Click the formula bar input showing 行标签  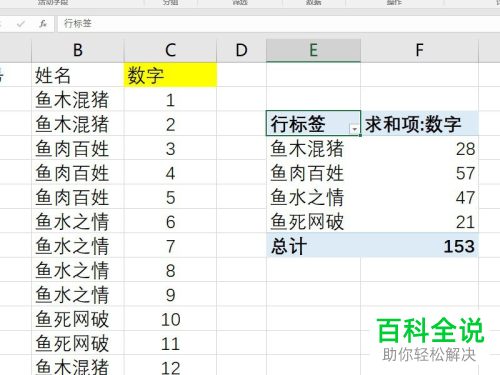278,24
